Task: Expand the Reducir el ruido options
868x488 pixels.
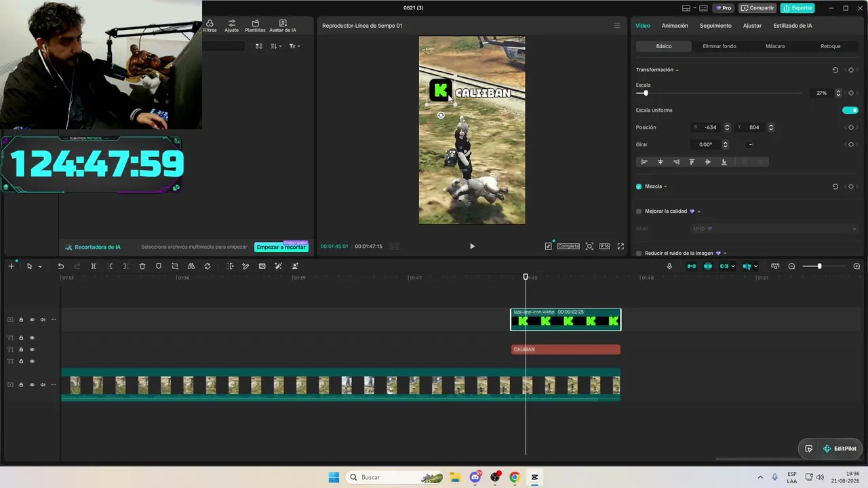Action: [x=725, y=253]
